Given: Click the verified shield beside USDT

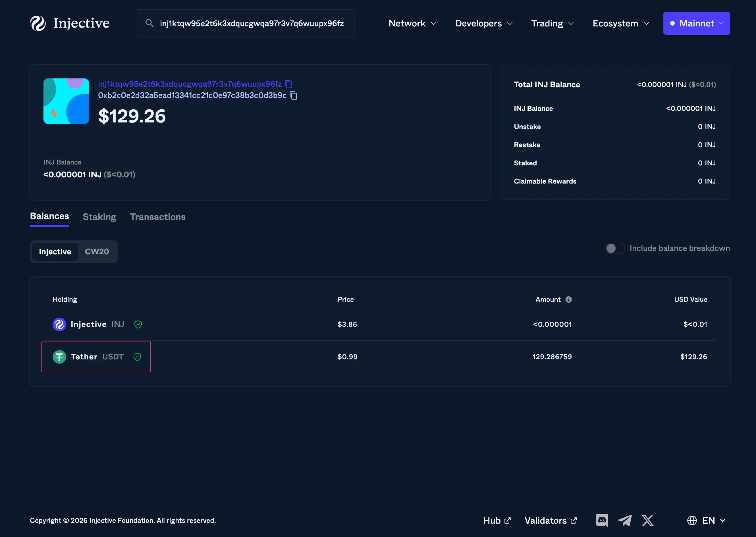Looking at the screenshot, I should pos(137,357).
